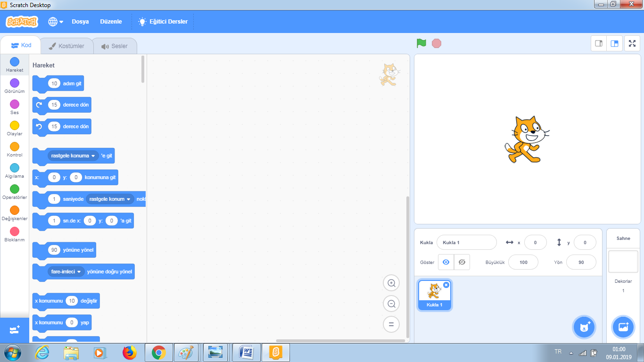
Task: Enter full screen stage mode
Action: [632, 43]
